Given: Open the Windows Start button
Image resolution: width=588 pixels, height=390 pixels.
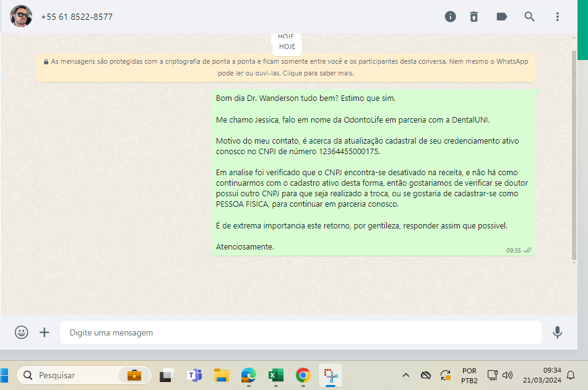Looking at the screenshot, I should 4,375.
